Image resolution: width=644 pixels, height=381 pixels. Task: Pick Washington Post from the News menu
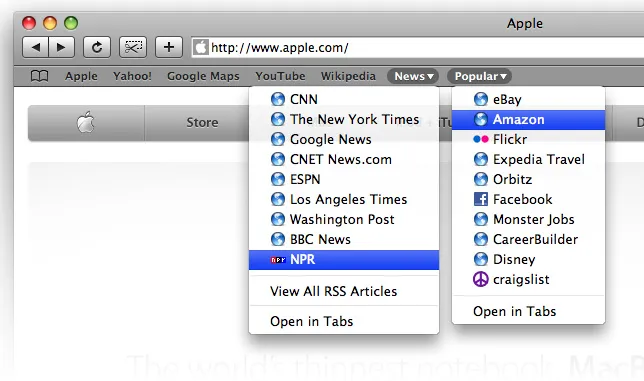tap(344, 220)
